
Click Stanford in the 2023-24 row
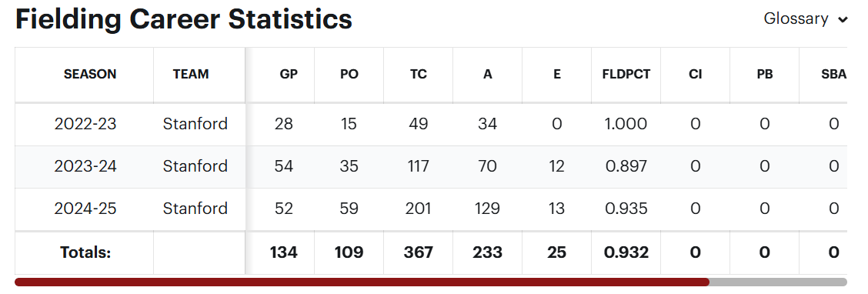click(195, 167)
